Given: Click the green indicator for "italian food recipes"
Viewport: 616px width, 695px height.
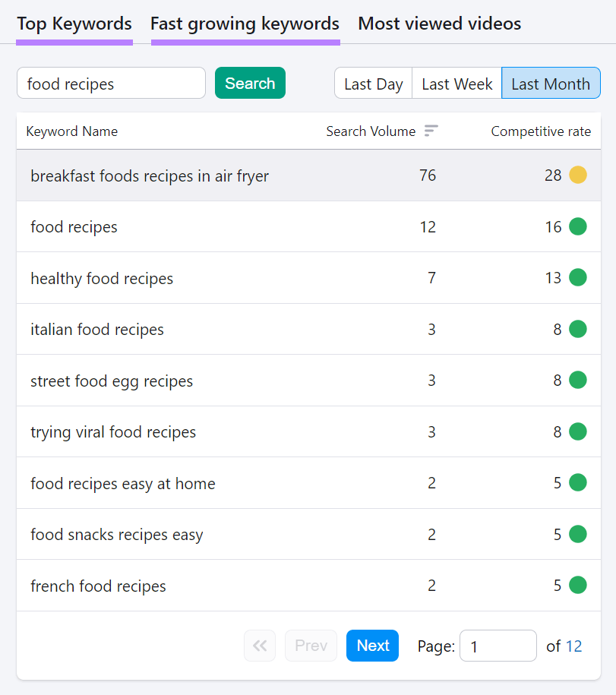Looking at the screenshot, I should pyautogui.click(x=577, y=329).
